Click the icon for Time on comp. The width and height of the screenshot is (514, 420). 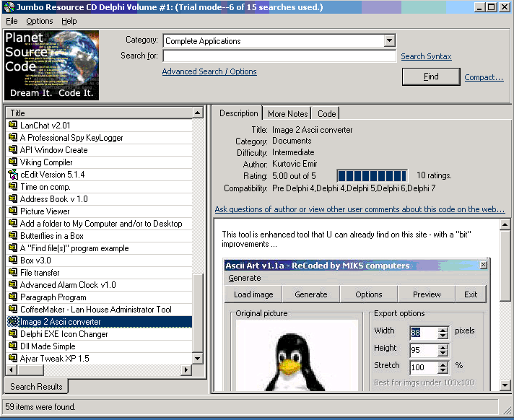13,186
